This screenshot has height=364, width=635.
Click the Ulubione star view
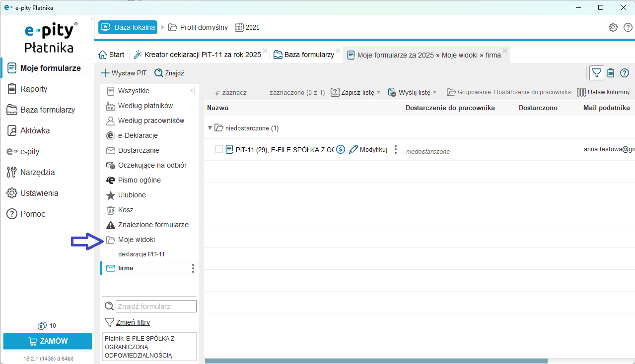132,195
